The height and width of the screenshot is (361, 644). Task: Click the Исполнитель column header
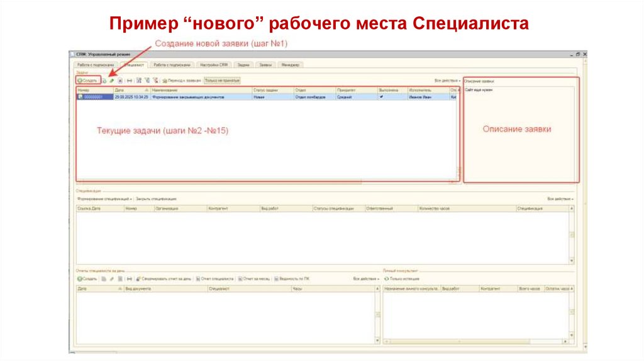[428, 90]
